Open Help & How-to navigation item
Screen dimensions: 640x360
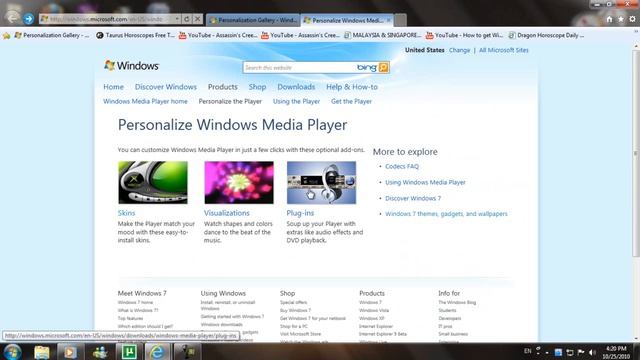(x=351, y=87)
